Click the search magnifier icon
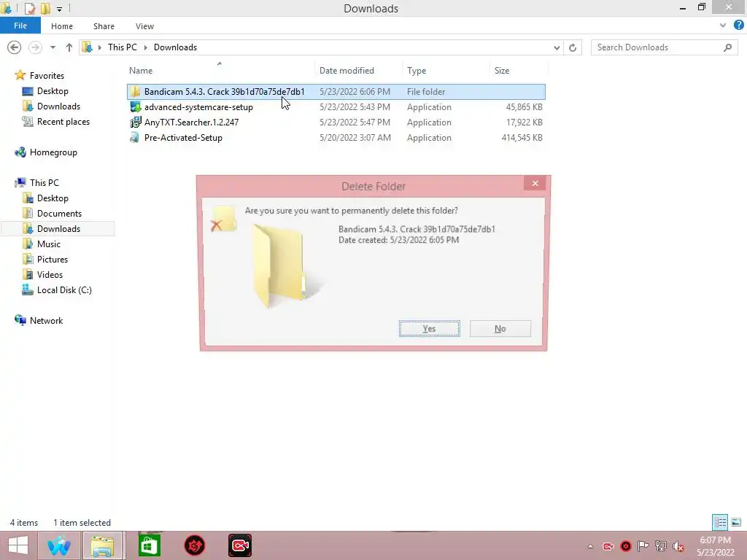This screenshot has height=560, width=747. point(727,47)
